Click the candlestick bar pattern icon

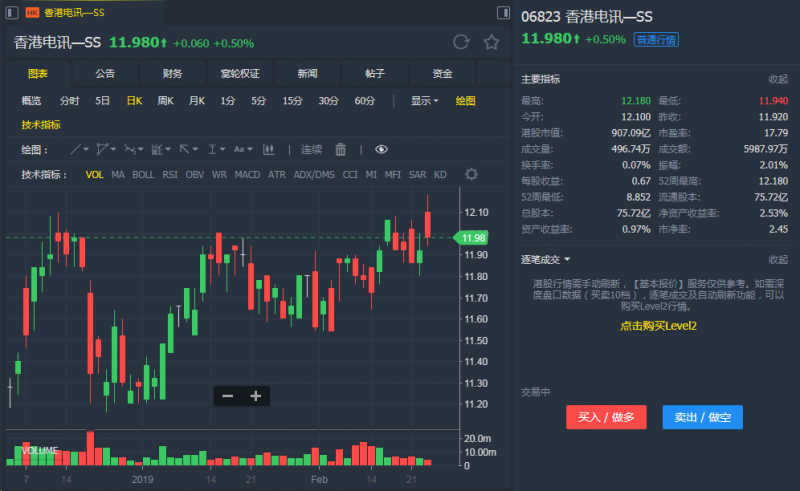(x=268, y=150)
